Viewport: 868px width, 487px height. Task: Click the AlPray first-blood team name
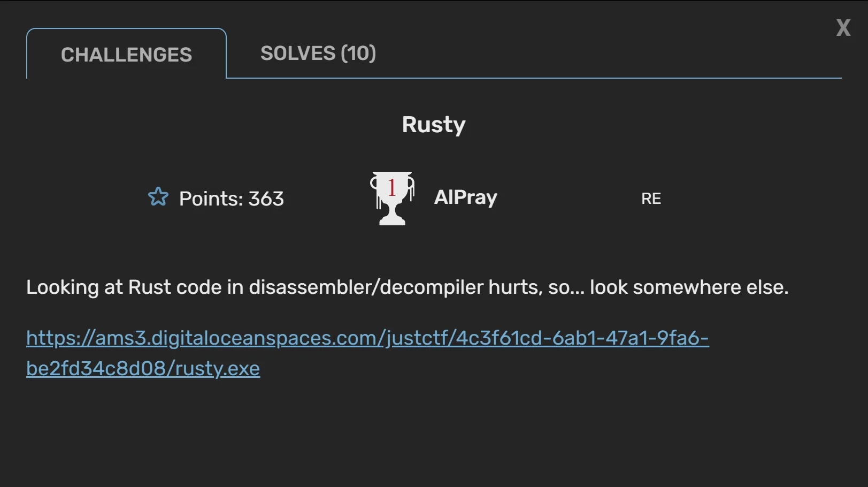[466, 197]
